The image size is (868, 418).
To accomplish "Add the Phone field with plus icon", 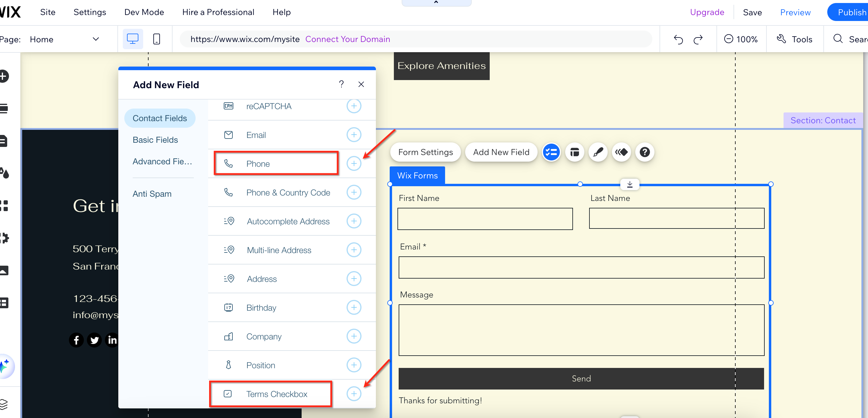I will (354, 164).
